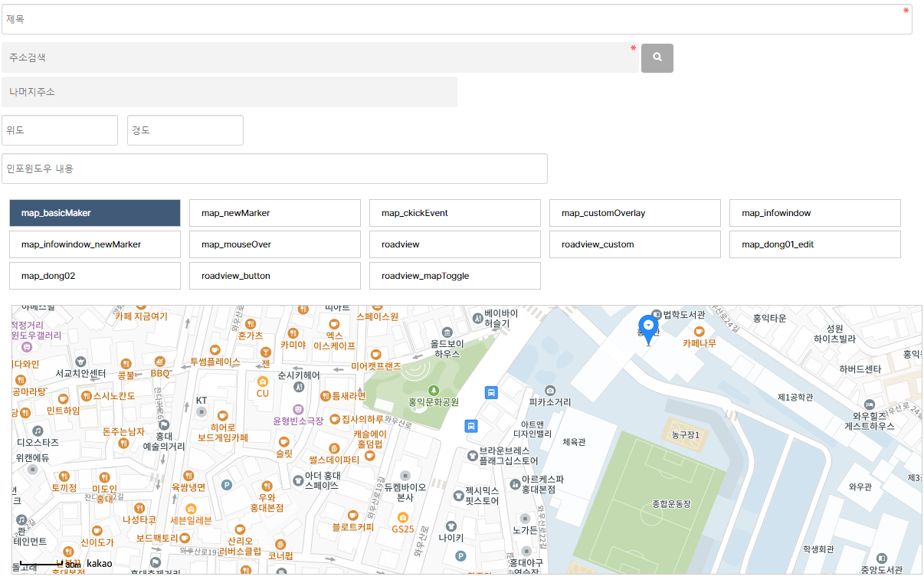This screenshot has height=583, width=924.
Task: Click into the 위도 latitude field
Action: click(60, 130)
